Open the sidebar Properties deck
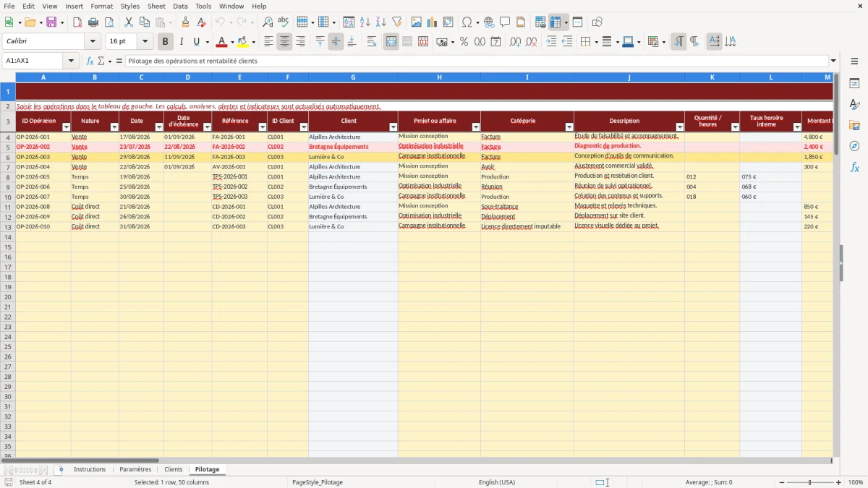The image size is (868, 488). (x=854, y=84)
